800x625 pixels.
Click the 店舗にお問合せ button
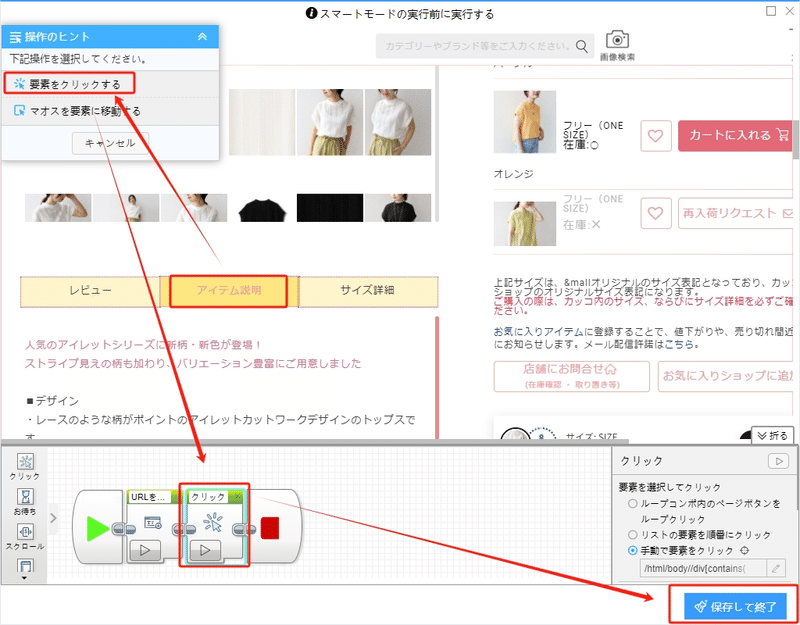(x=571, y=377)
